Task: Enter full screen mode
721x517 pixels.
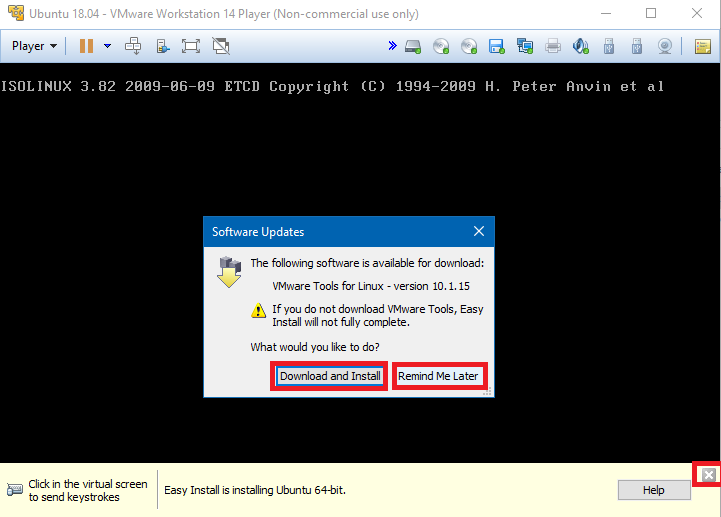Action: [191, 46]
